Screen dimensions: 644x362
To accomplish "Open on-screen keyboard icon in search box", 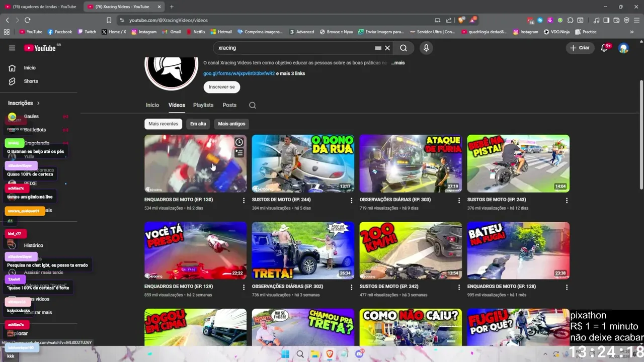I will pyautogui.click(x=378, y=48).
